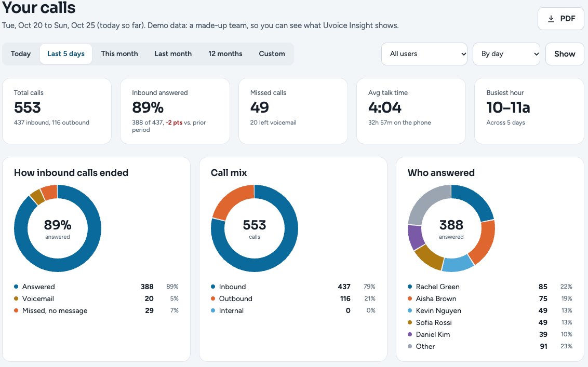Viewport: 588px width, 367px height.
Task: Click the 'Missed, no message' legend label
Action: point(55,311)
